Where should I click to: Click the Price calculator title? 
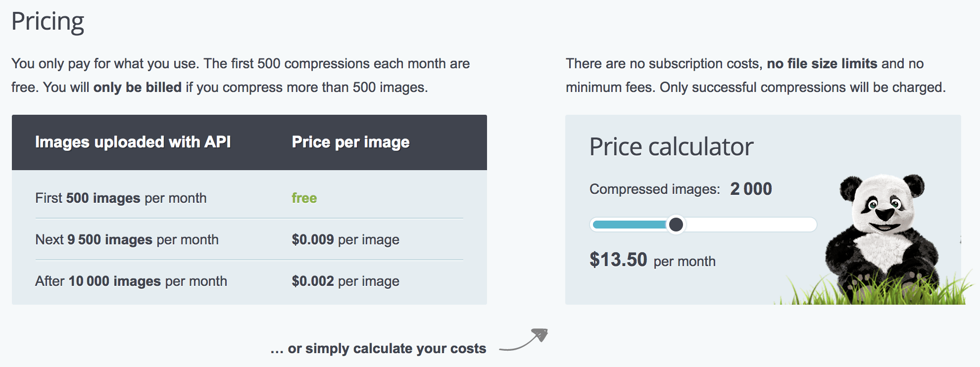pyautogui.click(x=671, y=147)
